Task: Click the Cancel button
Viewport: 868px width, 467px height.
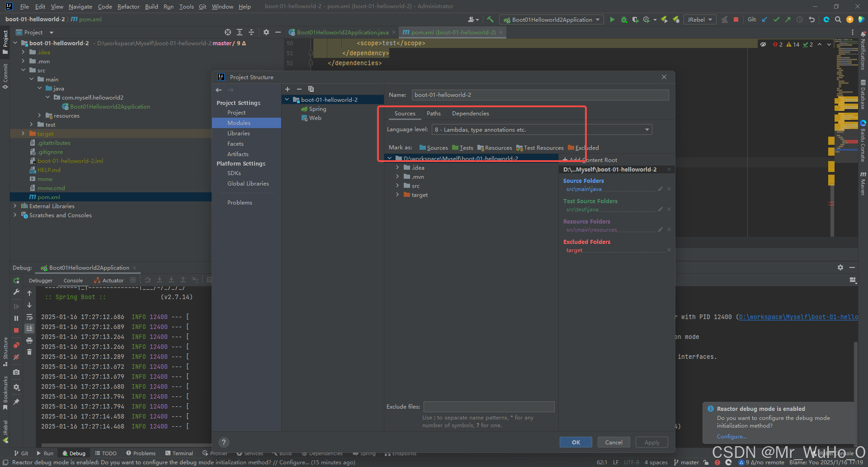Action: click(613, 442)
